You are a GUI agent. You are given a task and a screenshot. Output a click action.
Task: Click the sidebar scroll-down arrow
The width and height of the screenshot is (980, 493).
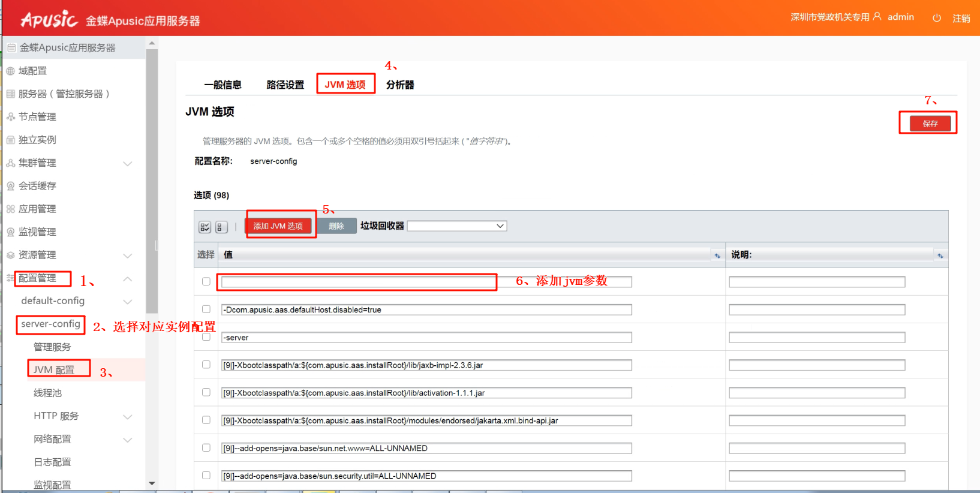152,483
